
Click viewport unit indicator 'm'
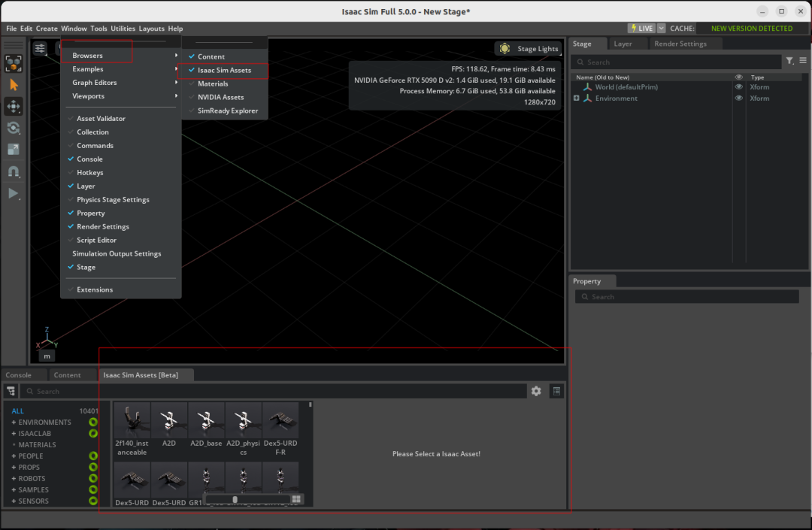pos(47,356)
